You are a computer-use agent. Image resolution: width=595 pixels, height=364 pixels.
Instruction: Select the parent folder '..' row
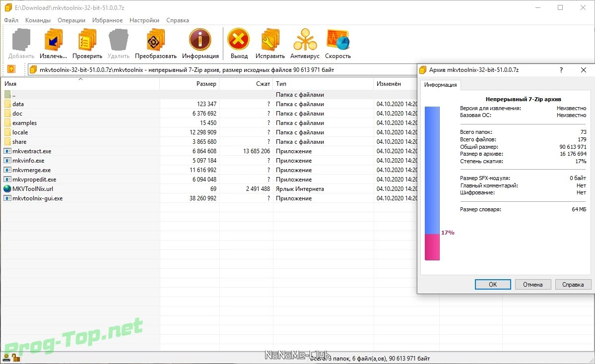click(x=209, y=94)
